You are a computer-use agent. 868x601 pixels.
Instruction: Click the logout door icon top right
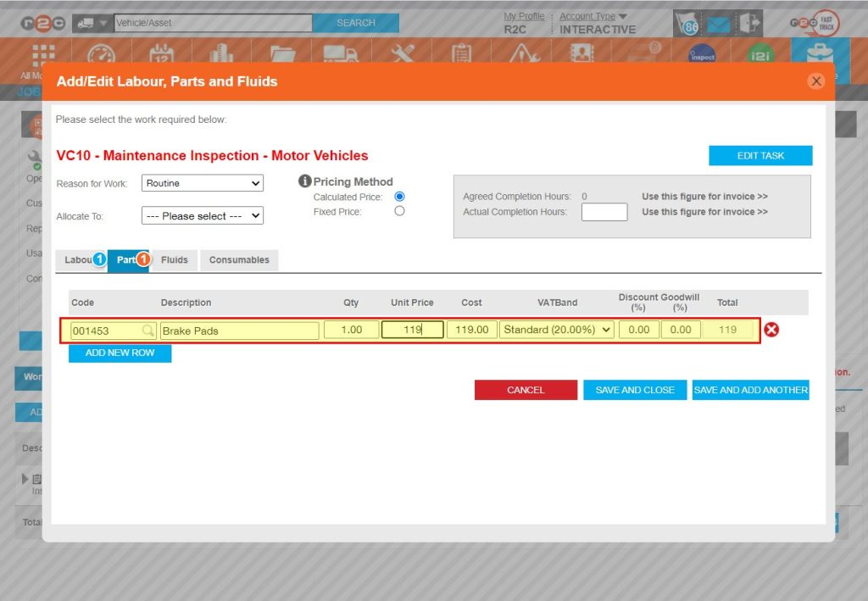click(x=748, y=23)
